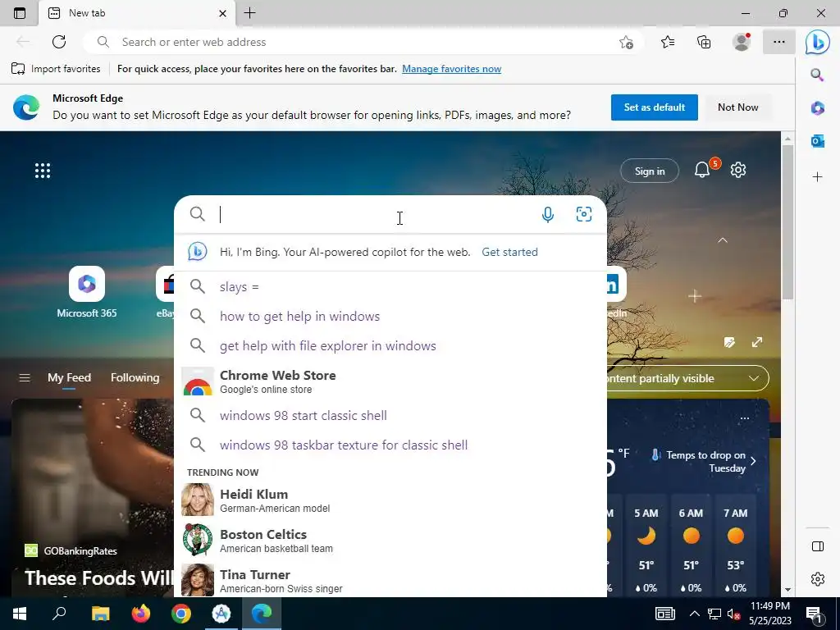Add a new quick link plus
Viewport: 840px width, 630px height.
coord(695,296)
